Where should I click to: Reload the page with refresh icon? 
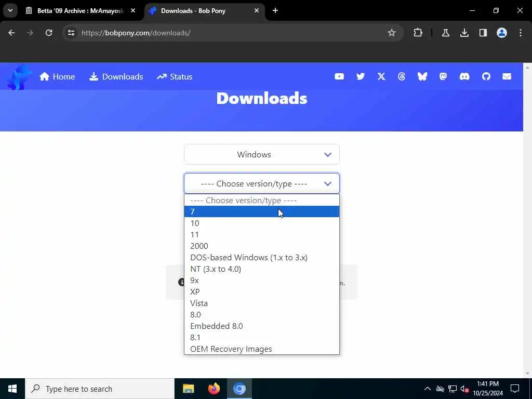click(49, 33)
